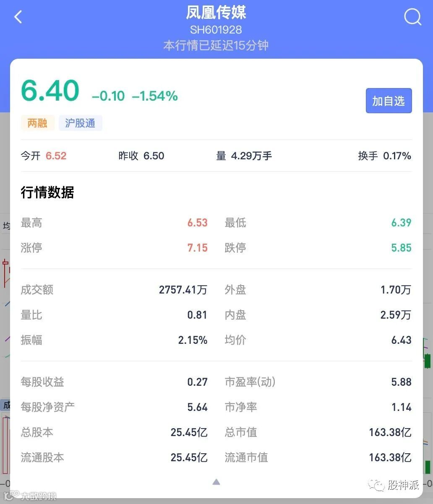Image resolution: width=433 pixels, height=504 pixels.
Task: Go back using the left chevron
Action: 18,17
